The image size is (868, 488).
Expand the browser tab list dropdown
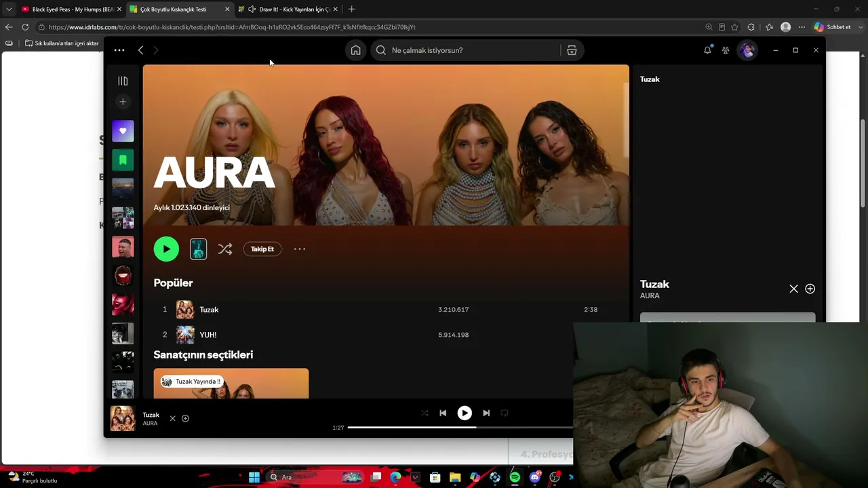(9, 9)
